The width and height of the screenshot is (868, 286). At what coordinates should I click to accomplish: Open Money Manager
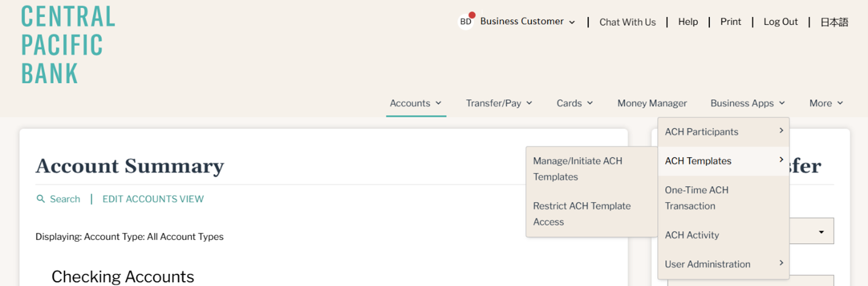pyautogui.click(x=652, y=103)
